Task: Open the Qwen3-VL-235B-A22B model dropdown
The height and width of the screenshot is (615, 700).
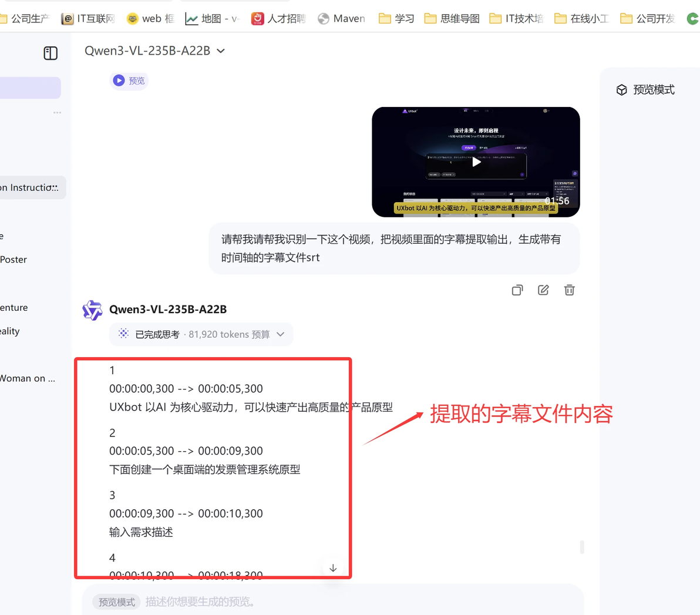Action: tap(154, 51)
